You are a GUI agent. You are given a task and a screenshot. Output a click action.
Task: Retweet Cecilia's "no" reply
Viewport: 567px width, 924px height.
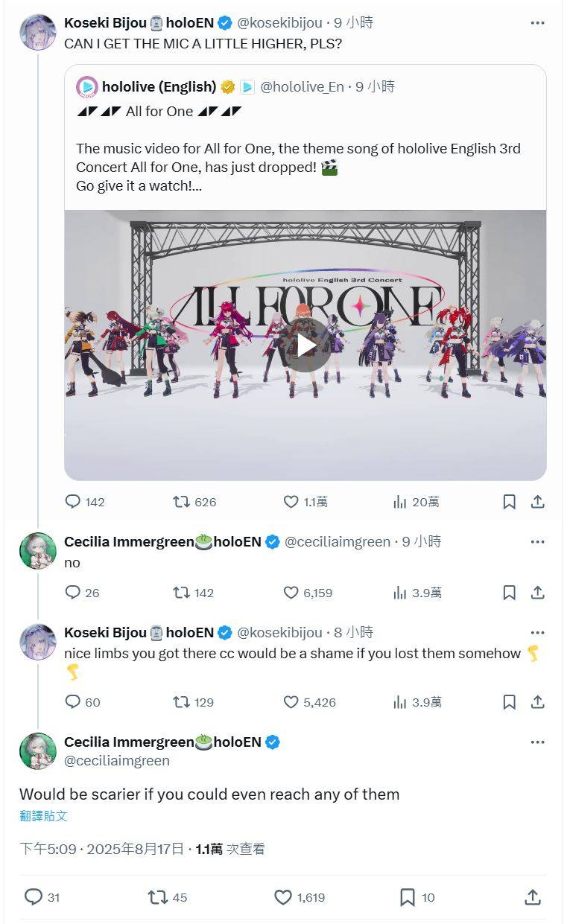[x=181, y=593]
